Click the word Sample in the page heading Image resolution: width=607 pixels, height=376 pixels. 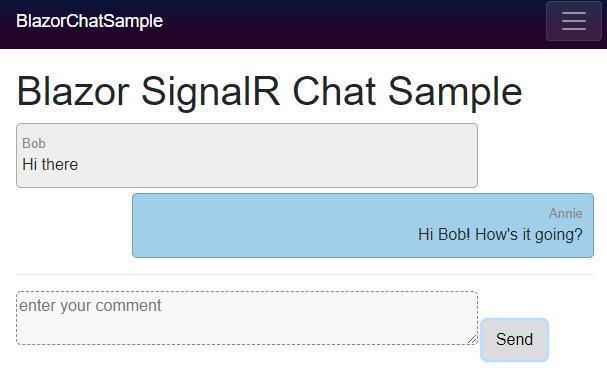pyautogui.click(x=455, y=92)
